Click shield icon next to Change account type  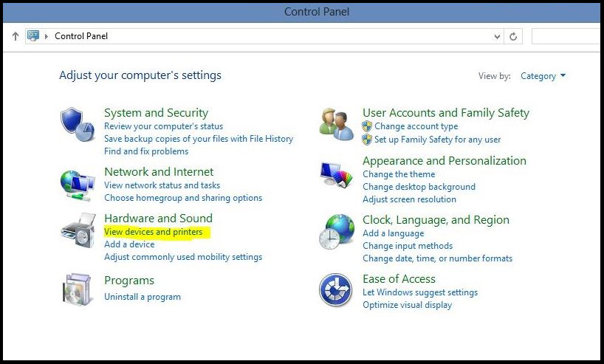pyautogui.click(x=367, y=126)
